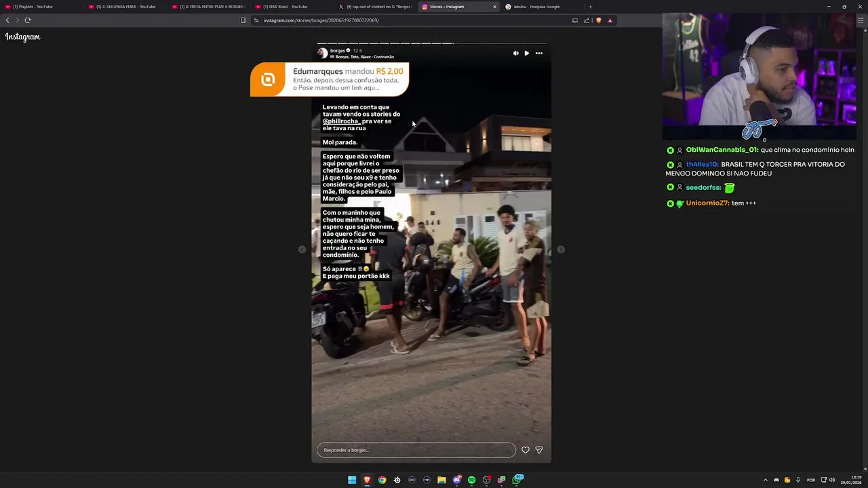Open the song label 'Borges, Teto, Ajaxx - Contramão'
Screen dimensions: 868x488
tap(364, 57)
